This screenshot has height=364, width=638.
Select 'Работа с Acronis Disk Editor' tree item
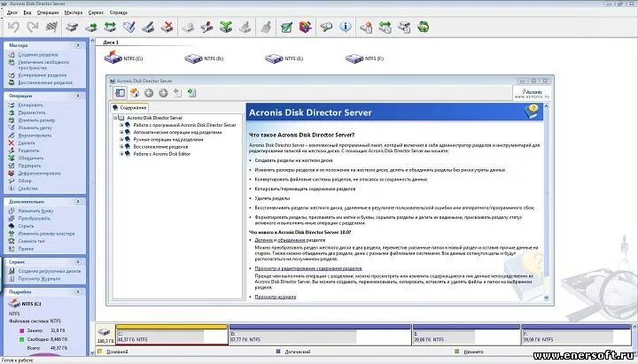click(x=161, y=154)
